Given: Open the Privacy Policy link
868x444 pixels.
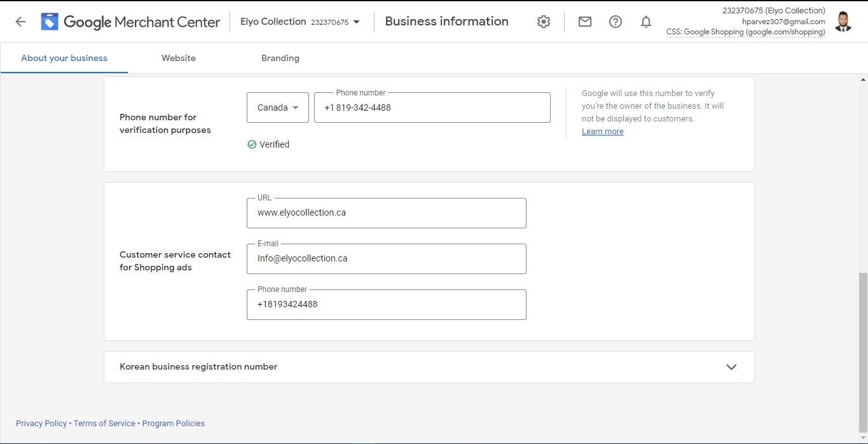Looking at the screenshot, I should tap(41, 424).
